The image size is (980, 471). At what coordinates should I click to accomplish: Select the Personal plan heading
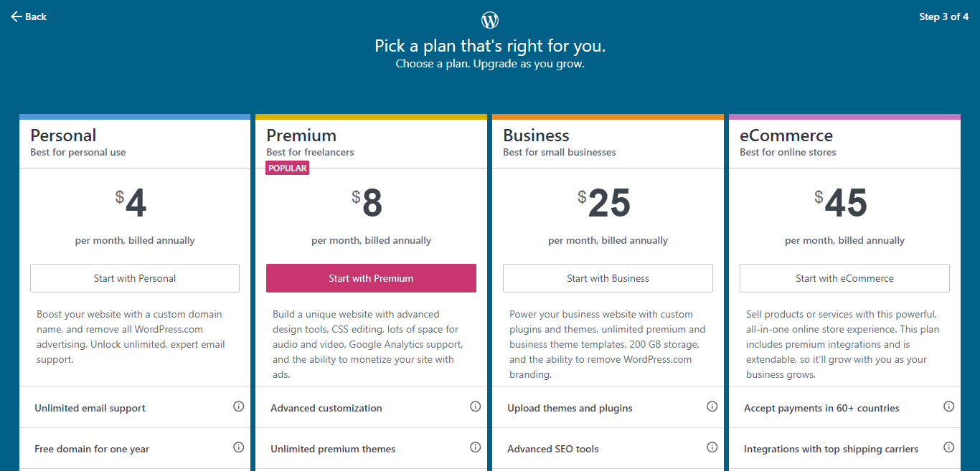(x=63, y=135)
